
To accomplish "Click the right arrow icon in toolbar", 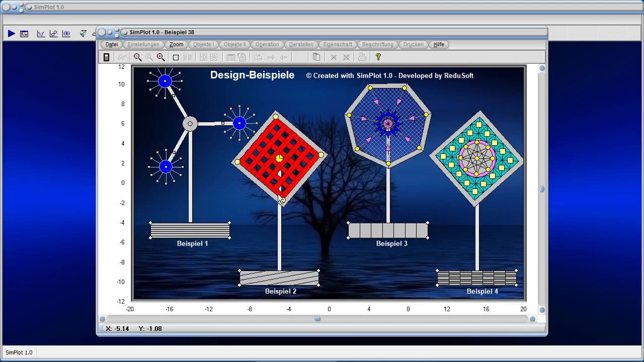I will [271, 57].
